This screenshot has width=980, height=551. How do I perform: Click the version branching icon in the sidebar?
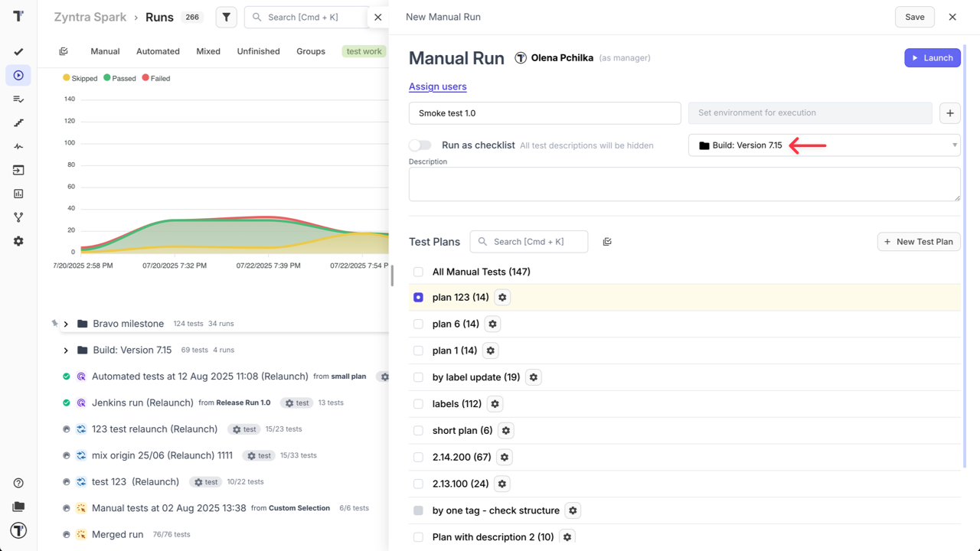pyautogui.click(x=18, y=217)
